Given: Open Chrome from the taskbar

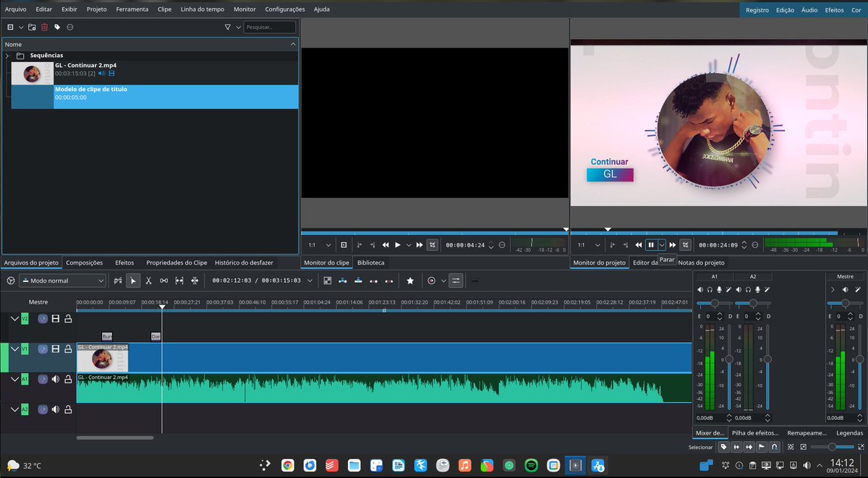Looking at the screenshot, I should (x=287, y=466).
